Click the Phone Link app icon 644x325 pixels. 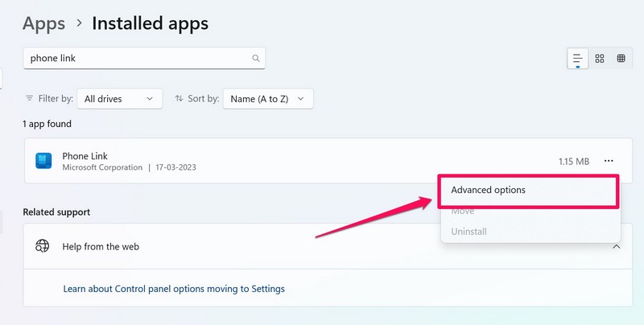point(43,161)
